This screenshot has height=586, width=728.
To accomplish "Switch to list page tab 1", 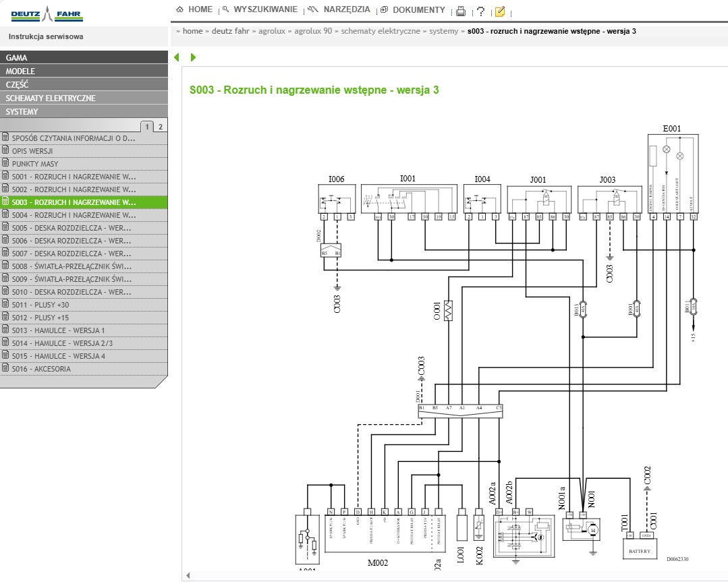I will [147, 127].
